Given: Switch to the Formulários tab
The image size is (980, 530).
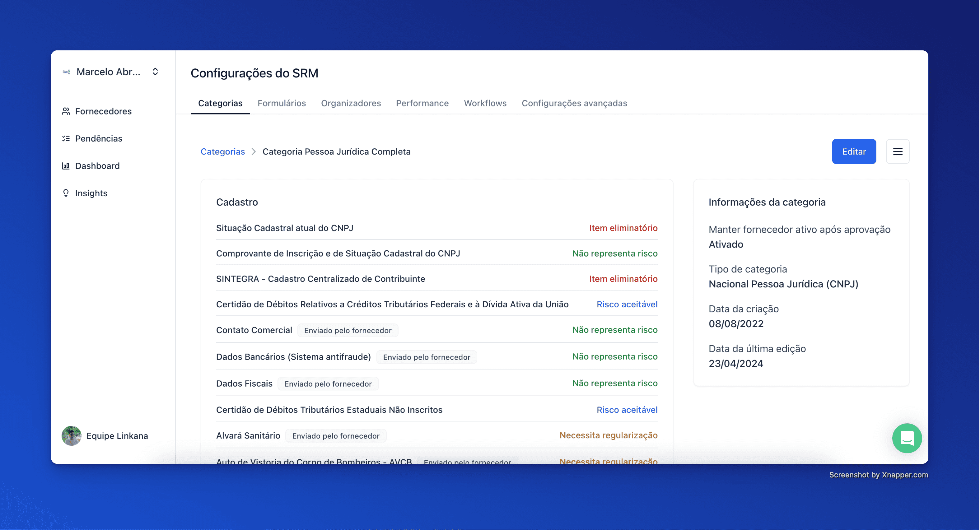Looking at the screenshot, I should 282,103.
